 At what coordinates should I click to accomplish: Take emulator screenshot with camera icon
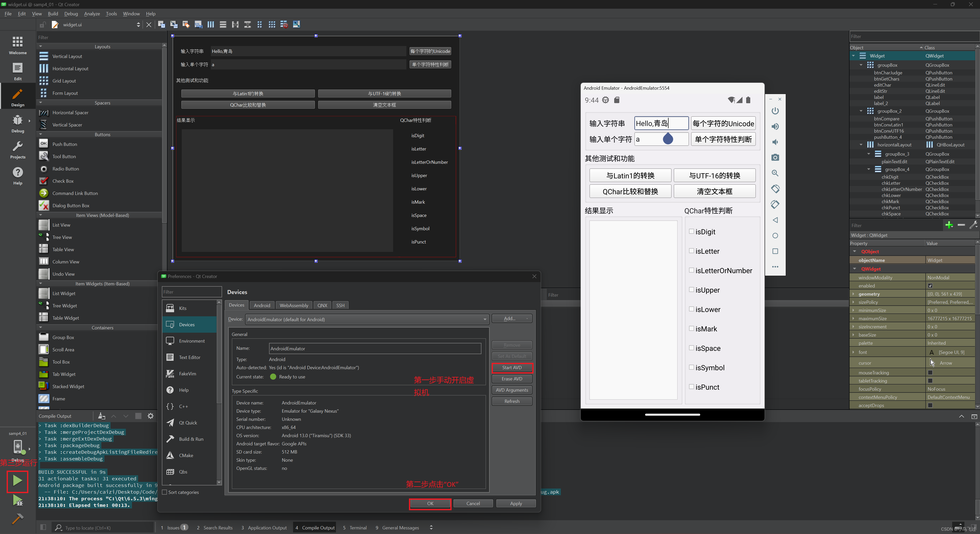[775, 158]
